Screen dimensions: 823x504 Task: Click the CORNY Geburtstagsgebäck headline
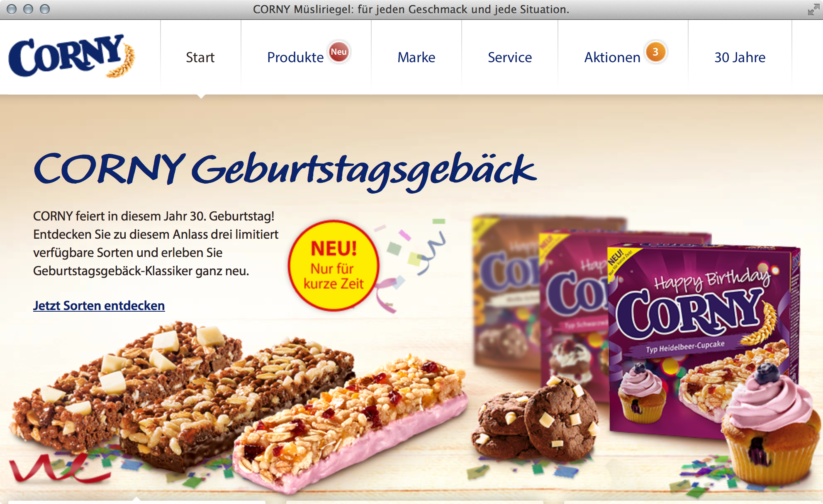pyautogui.click(x=285, y=171)
